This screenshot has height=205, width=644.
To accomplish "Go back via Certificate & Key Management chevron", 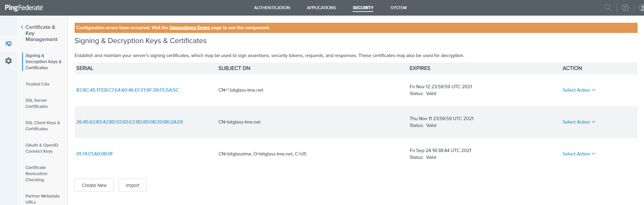I will [x=22, y=27].
